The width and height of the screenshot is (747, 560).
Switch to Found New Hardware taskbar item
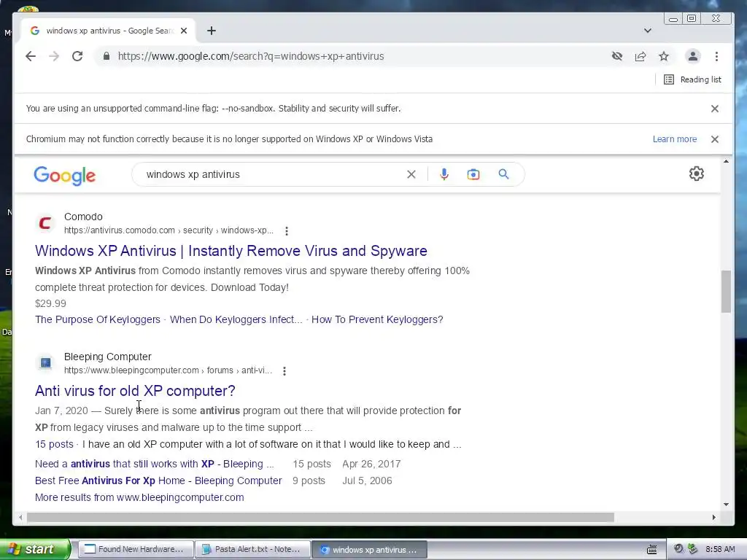coord(135,550)
